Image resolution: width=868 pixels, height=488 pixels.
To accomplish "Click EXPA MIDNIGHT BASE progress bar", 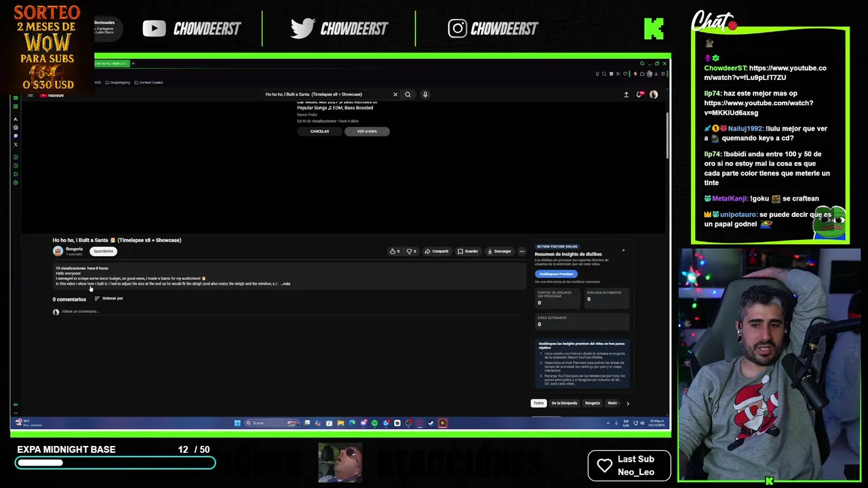I will tap(115, 463).
